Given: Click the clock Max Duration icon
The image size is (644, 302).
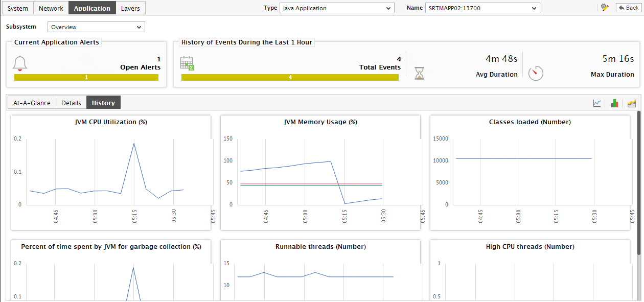Looking at the screenshot, I should [536, 73].
